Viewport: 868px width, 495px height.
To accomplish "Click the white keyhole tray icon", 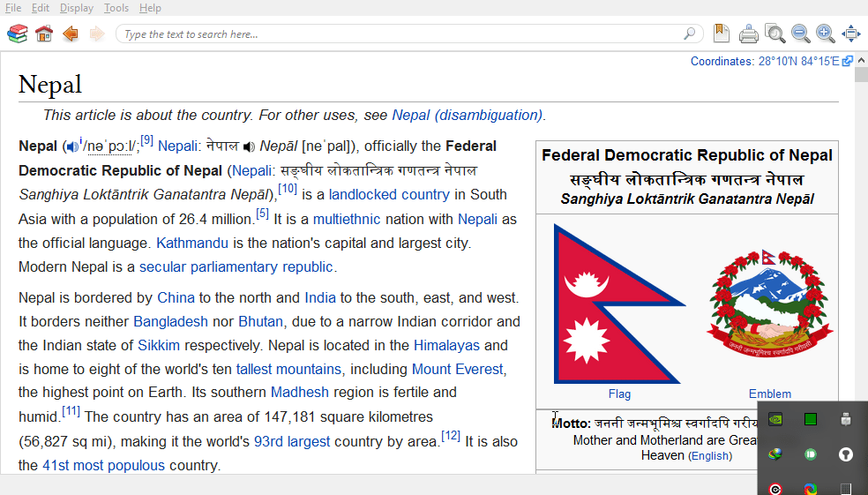I will [x=845, y=454].
